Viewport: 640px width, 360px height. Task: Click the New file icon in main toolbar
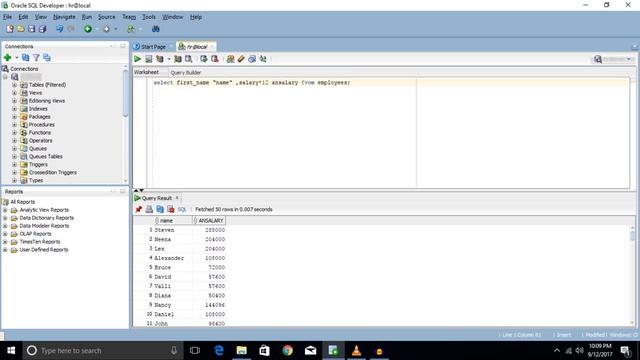pos(10,29)
